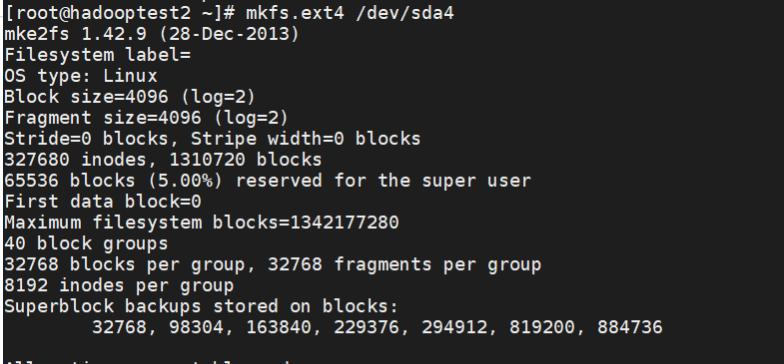
Task: Click the First data block=0 line
Action: pyautogui.click(x=103, y=202)
